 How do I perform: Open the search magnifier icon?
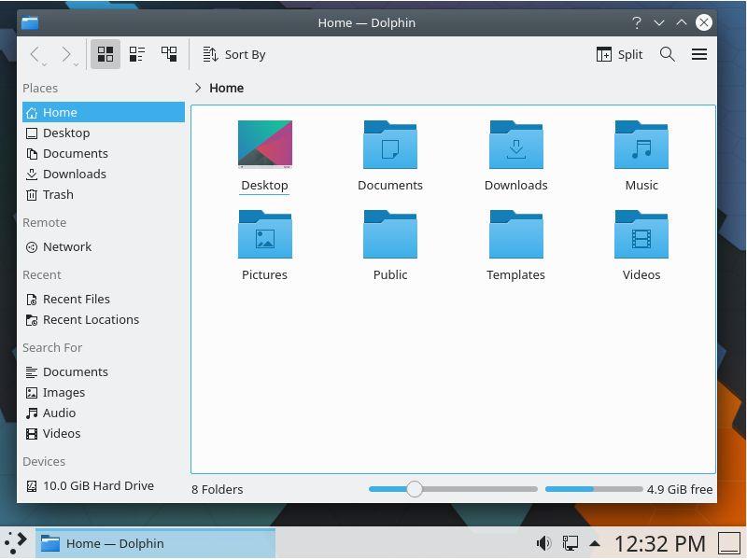(668, 54)
